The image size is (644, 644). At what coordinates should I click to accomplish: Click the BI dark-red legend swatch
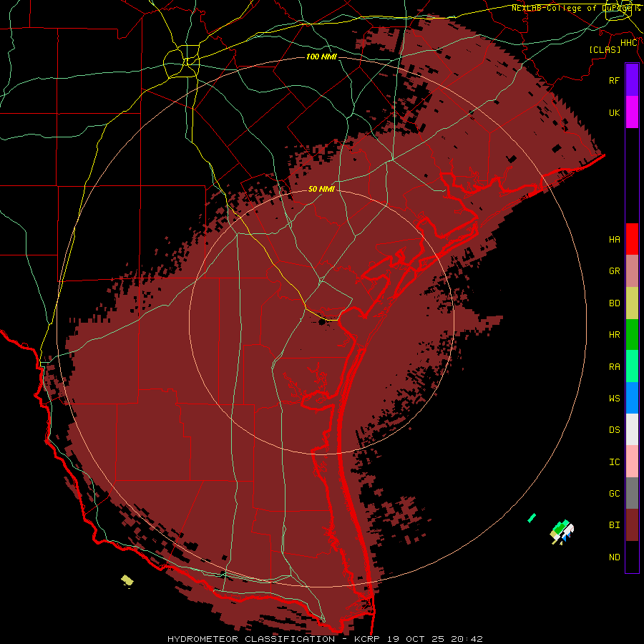632,525
